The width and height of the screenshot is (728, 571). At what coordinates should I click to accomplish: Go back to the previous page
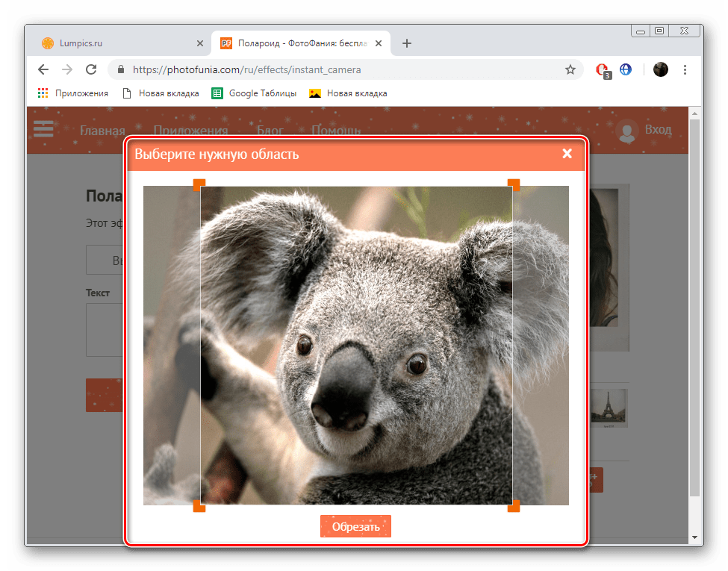coord(43,69)
